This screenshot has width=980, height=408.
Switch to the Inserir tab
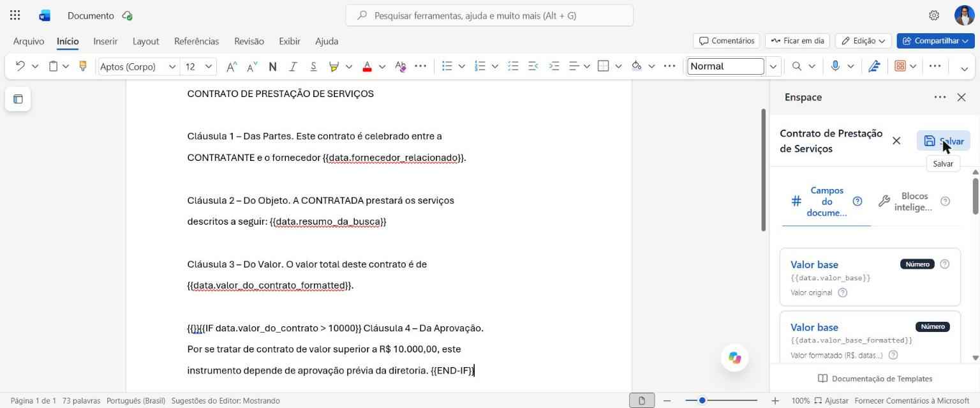point(105,41)
